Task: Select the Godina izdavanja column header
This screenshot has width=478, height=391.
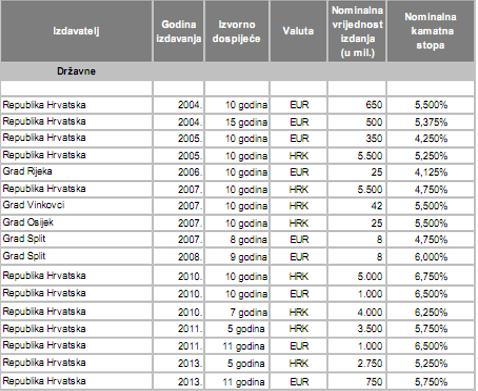Action: pyautogui.click(x=179, y=31)
